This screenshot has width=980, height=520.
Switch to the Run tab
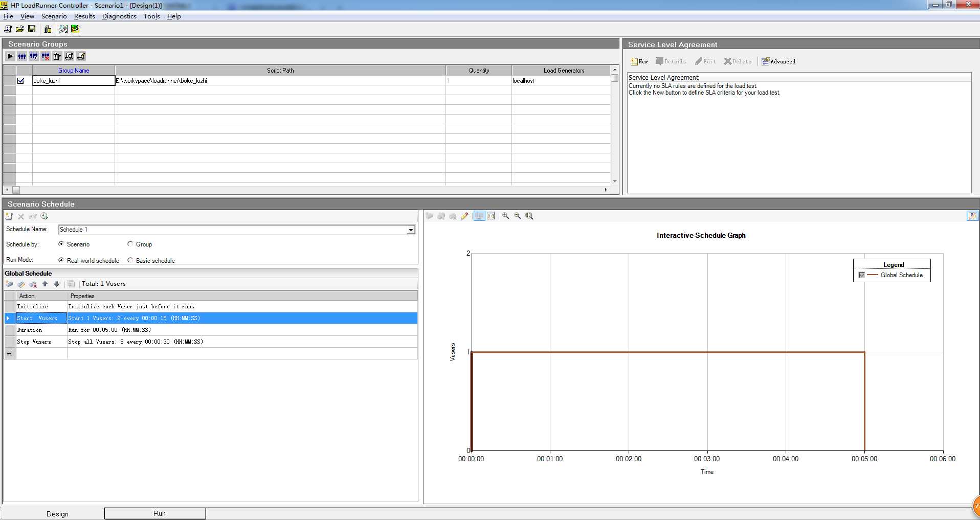155,513
